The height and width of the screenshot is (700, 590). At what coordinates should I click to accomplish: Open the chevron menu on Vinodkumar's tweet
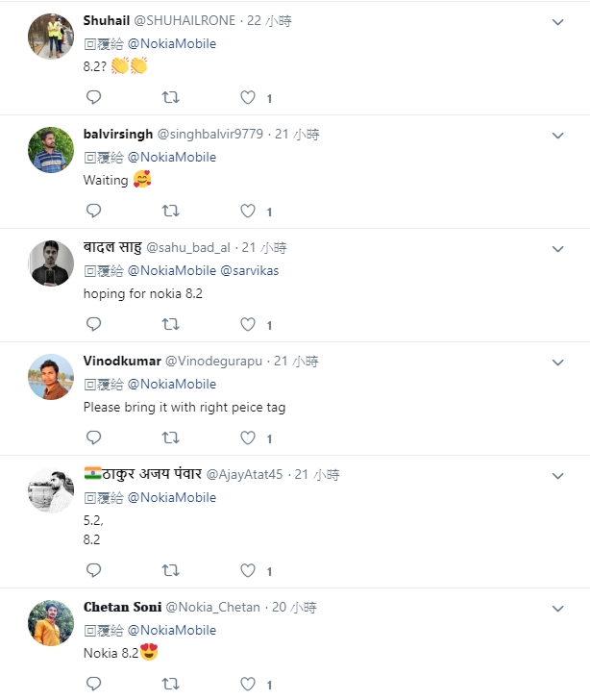557,362
